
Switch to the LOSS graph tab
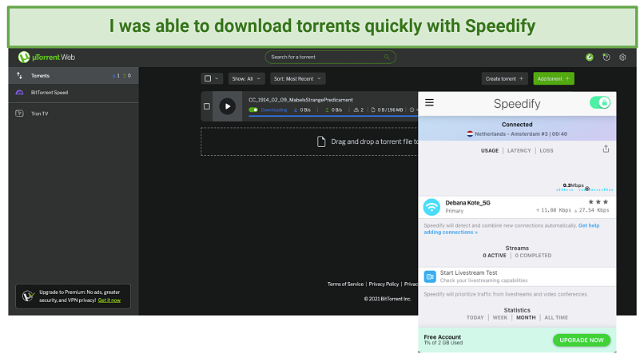(547, 151)
